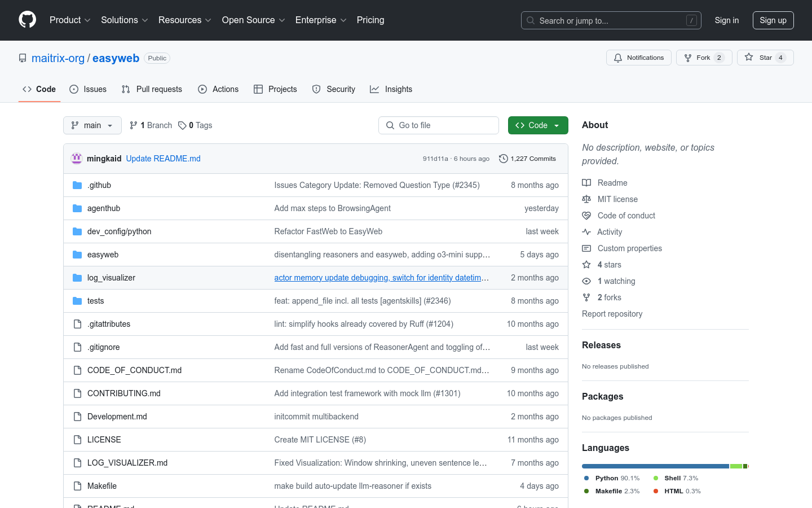Open Development.md file

(x=117, y=417)
